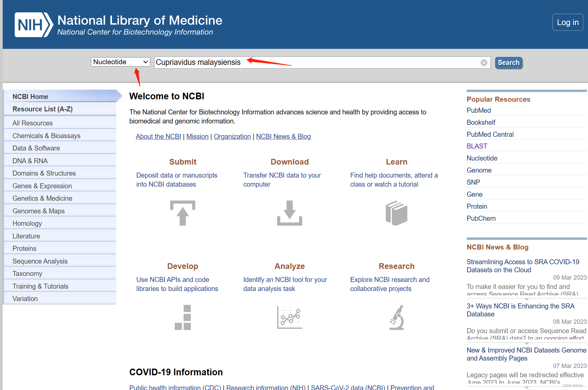Open Gene in Popular Resources

pos(474,194)
